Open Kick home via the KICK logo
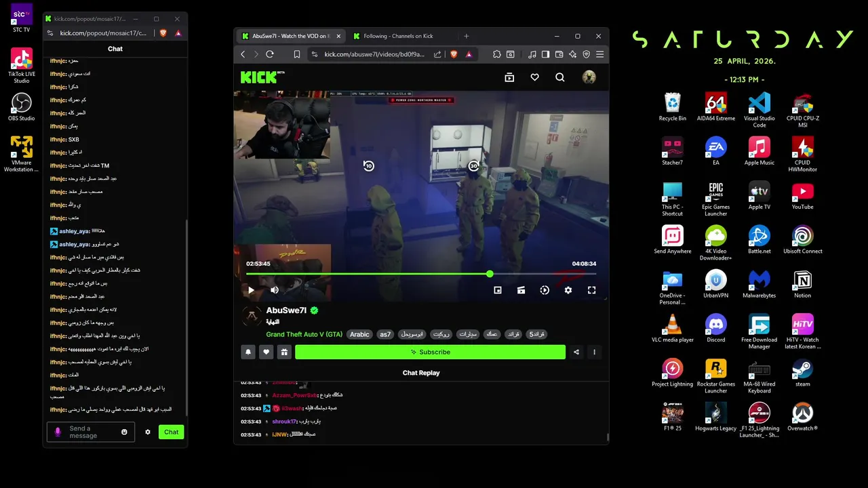 (x=262, y=77)
